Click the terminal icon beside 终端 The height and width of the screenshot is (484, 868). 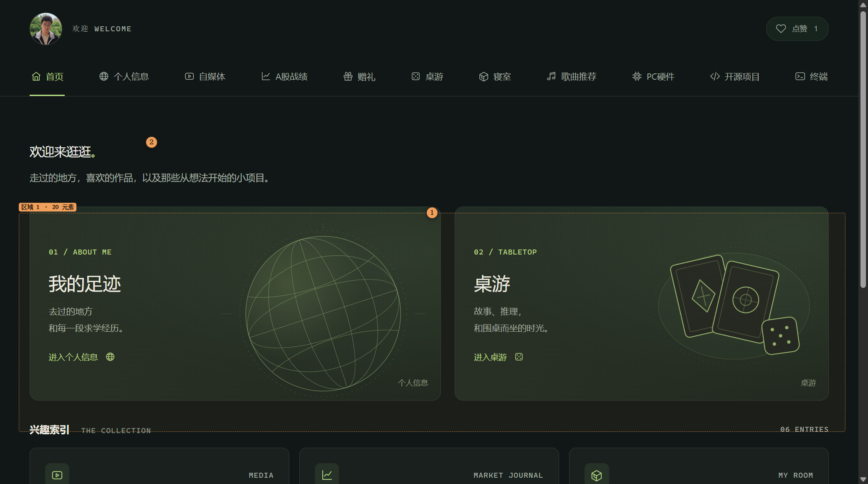click(800, 76)
